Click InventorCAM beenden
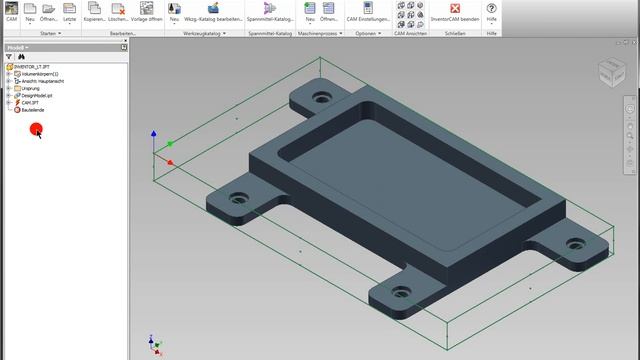This screenshot has width=640, height=360. pyautogui.click(x=455, y=11)
